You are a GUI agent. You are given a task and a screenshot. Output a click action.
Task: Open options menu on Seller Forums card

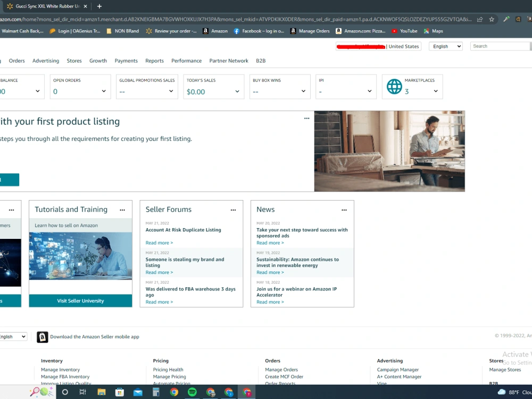pyautogui.click(x=233, y=210)
